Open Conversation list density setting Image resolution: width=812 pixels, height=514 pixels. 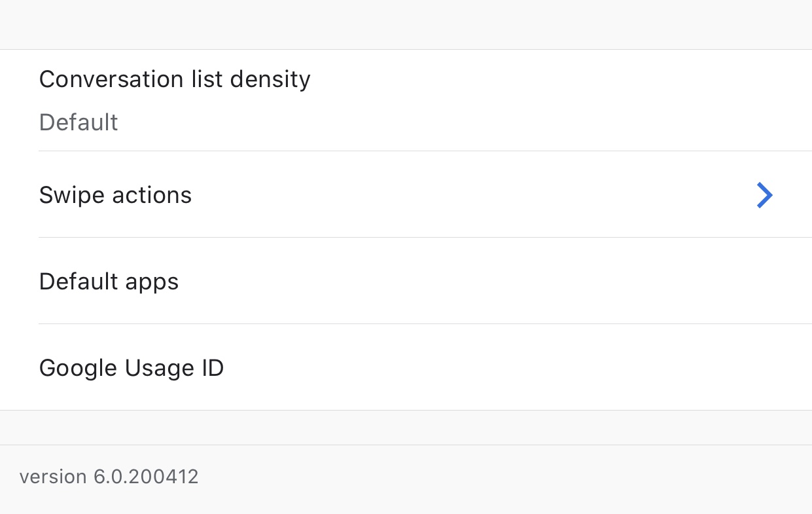pyautogui.click(x=406, y=100)
